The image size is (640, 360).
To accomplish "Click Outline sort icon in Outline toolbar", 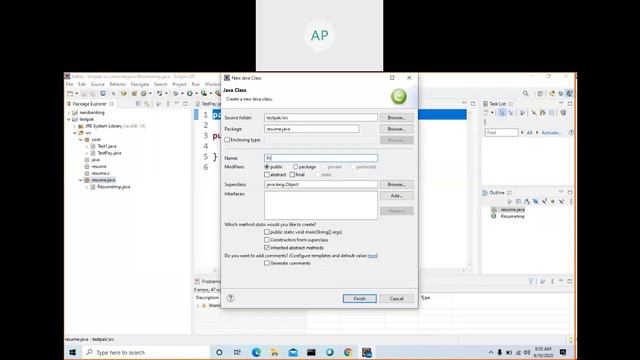I will pyautogui.click(x=527, y=202).
